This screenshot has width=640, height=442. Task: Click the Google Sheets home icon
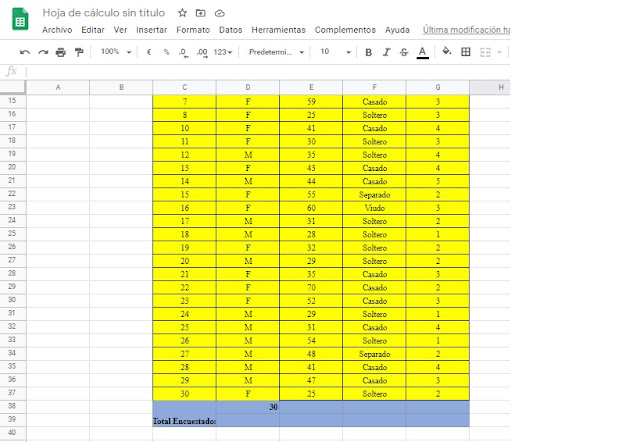20,20
